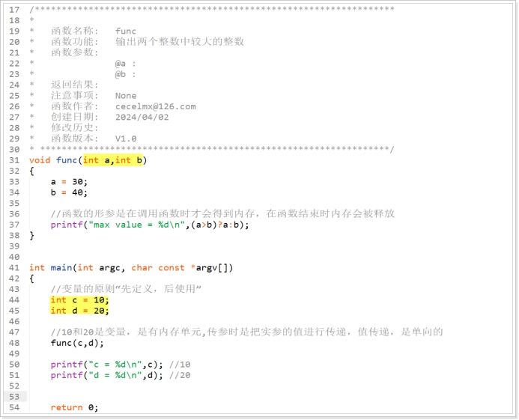
Task: Click line number 31 in the gutter
Action: tap(14, 160)
